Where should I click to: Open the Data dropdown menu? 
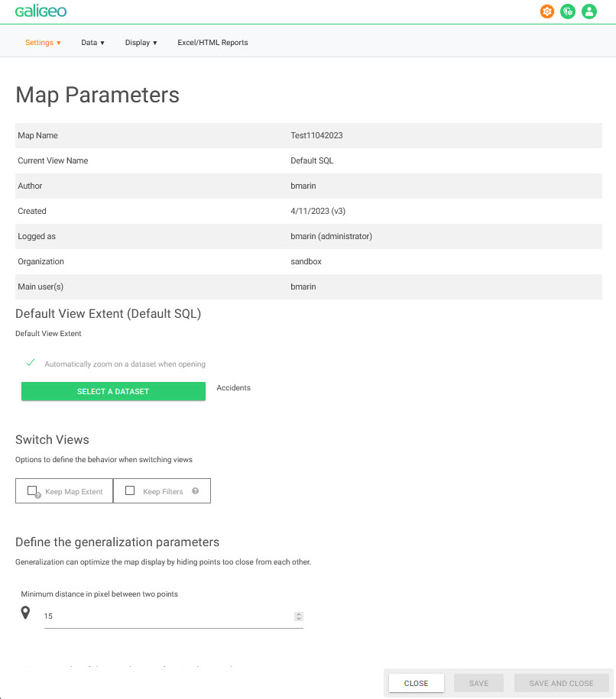(92, 43)
